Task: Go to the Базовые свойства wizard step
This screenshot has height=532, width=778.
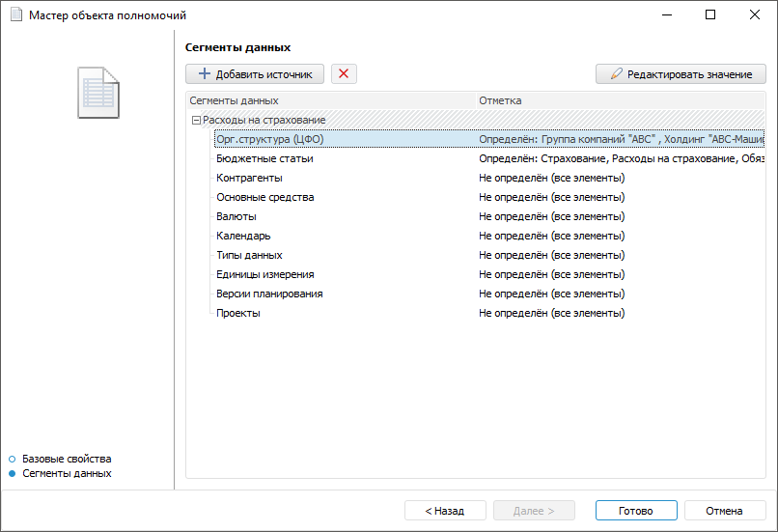Action: point(67,459)
